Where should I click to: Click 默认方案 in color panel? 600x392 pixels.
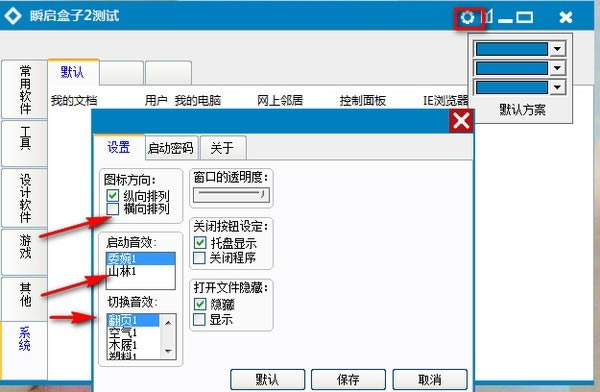(522, 110)
